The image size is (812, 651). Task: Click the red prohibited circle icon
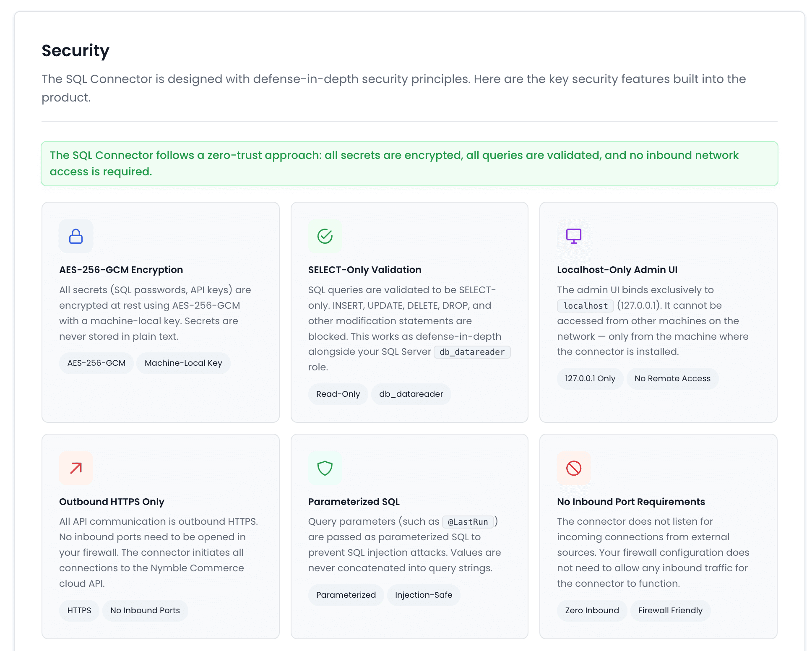[573, 468]
